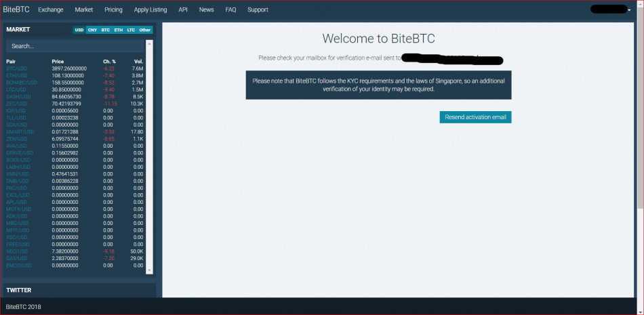644x315 pixels.
Task: Open the CRAVE/USD pair
Action: pyautogui.click(x=20, y=153)
